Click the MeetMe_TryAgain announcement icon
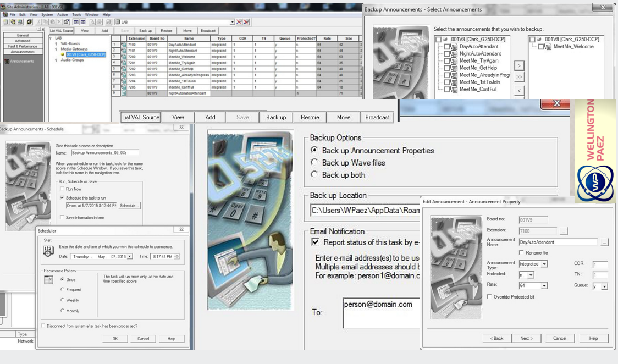 (454, 60)
